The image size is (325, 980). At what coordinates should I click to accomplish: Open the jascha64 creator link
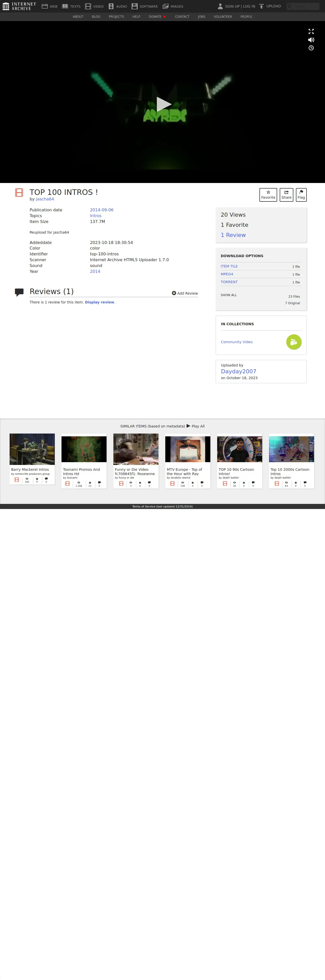tap(45, 199)
